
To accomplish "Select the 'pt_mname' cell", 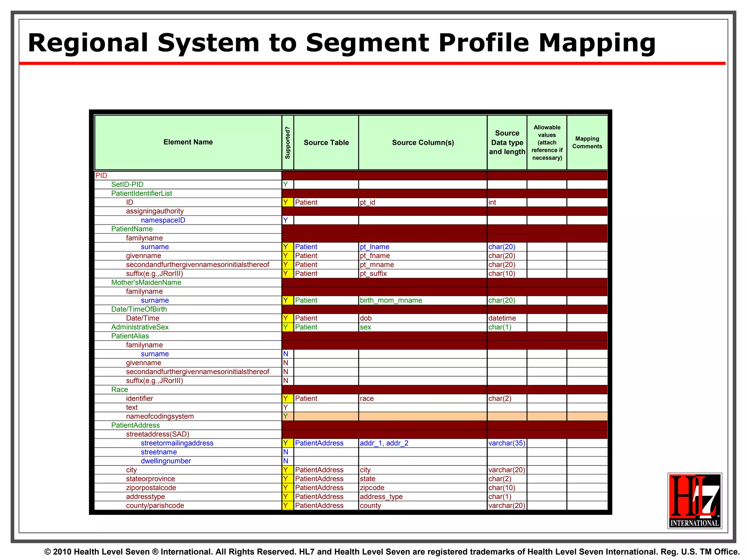I will tap(423, 265).
